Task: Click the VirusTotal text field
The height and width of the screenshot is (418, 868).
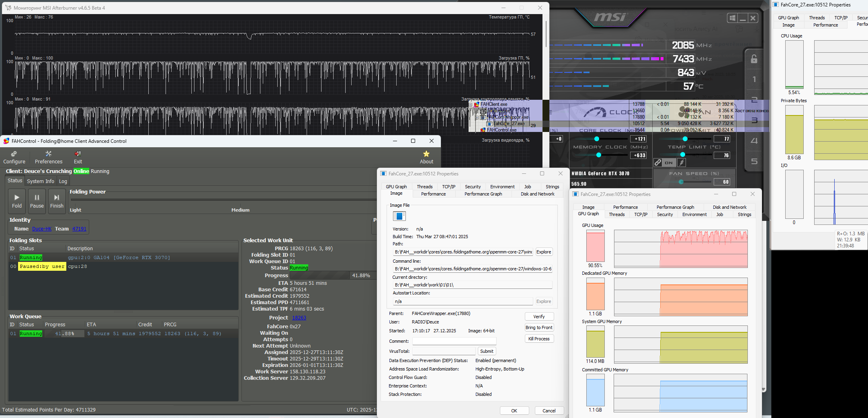Action: 444,351
